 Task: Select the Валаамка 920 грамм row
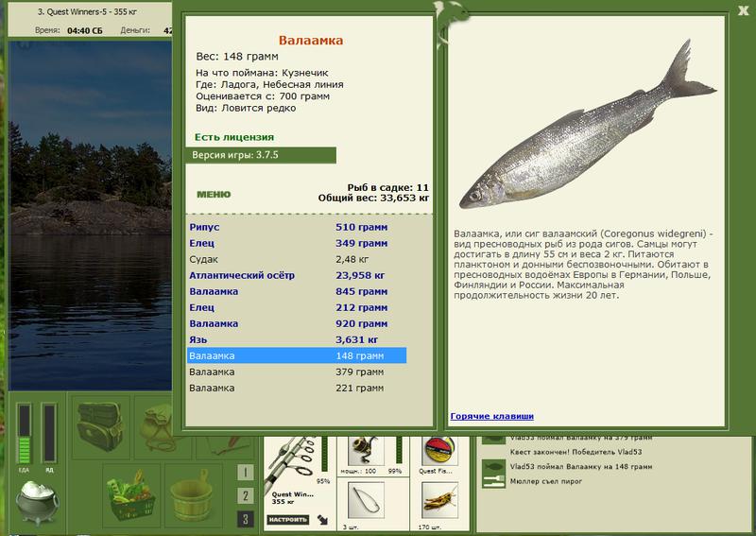pyautogui.click(x=297, y=323)
